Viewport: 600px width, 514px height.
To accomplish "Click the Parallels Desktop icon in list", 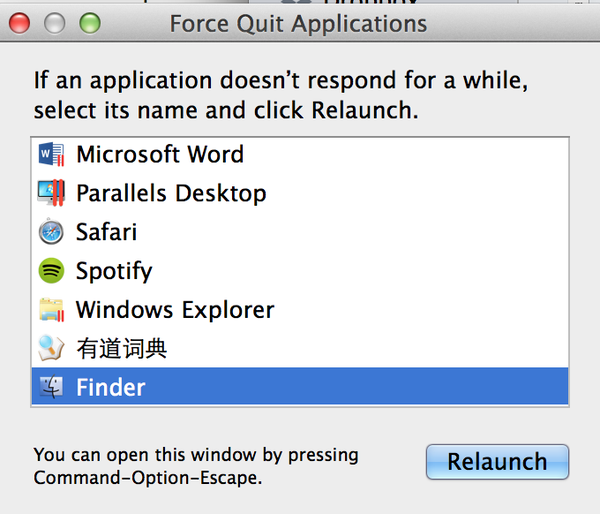I will (51, 193).
